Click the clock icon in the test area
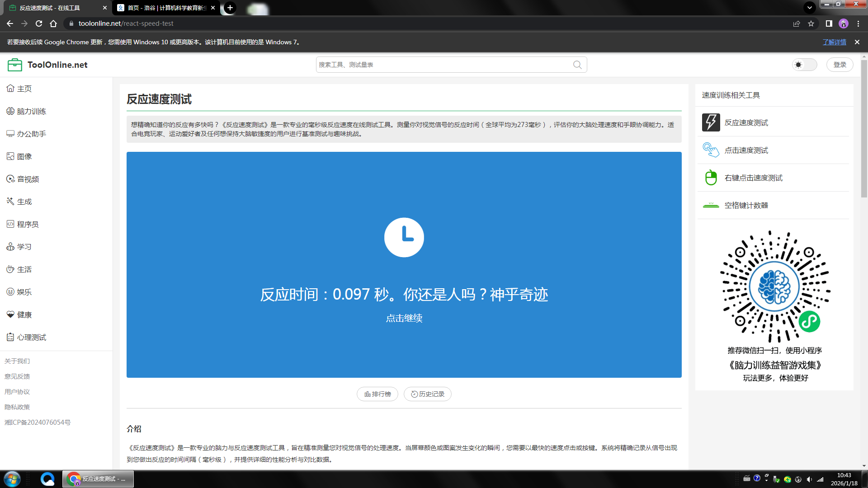Image resolution: width=868 pixels, height=488 pixels. [404, 237]
